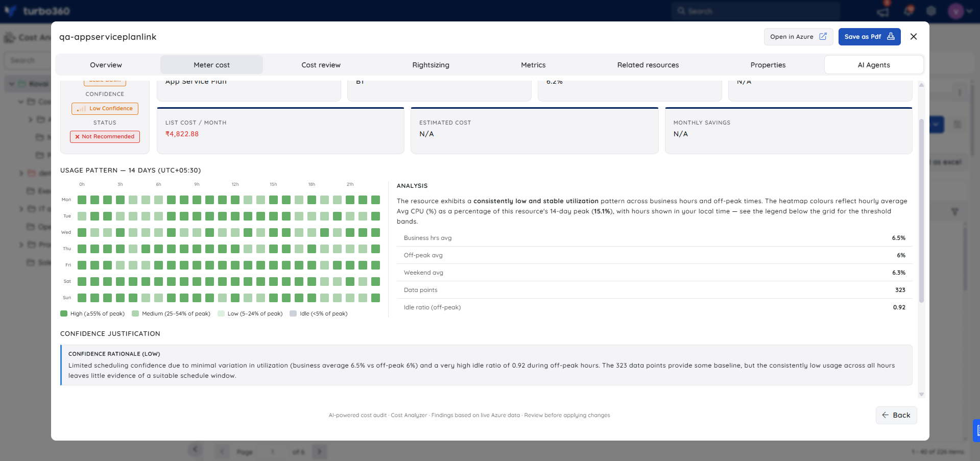Click Monday 0h heatmap cell
The height and width of the screenshot is (461, 980).
point(82,200)
